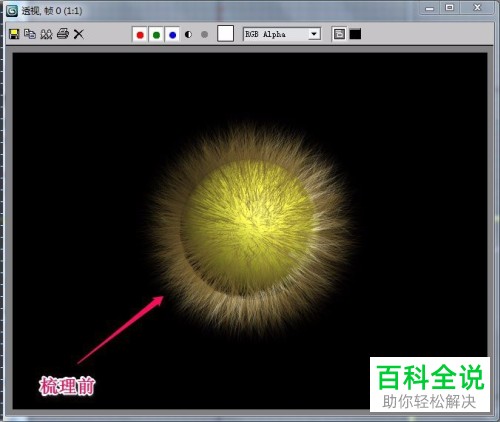
Task: Toggle the UI overlay frame button
Action: 339,34
